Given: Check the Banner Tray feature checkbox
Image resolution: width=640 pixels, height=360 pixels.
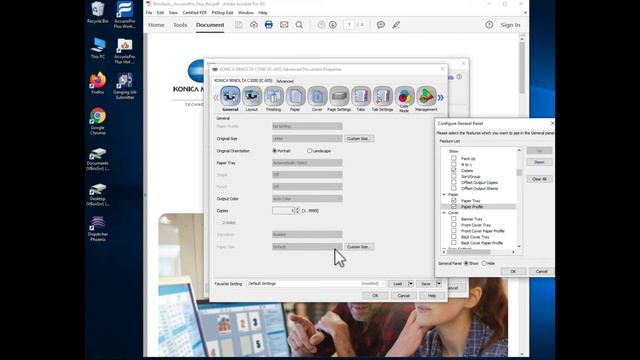Looking at the screenshot, I should pyautogui.click(x=454, y=219).
